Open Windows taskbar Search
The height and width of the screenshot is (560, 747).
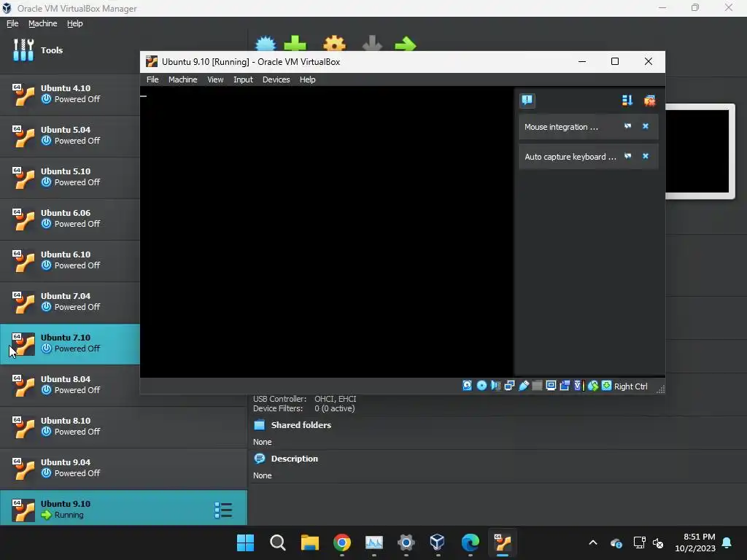[277, 542]
